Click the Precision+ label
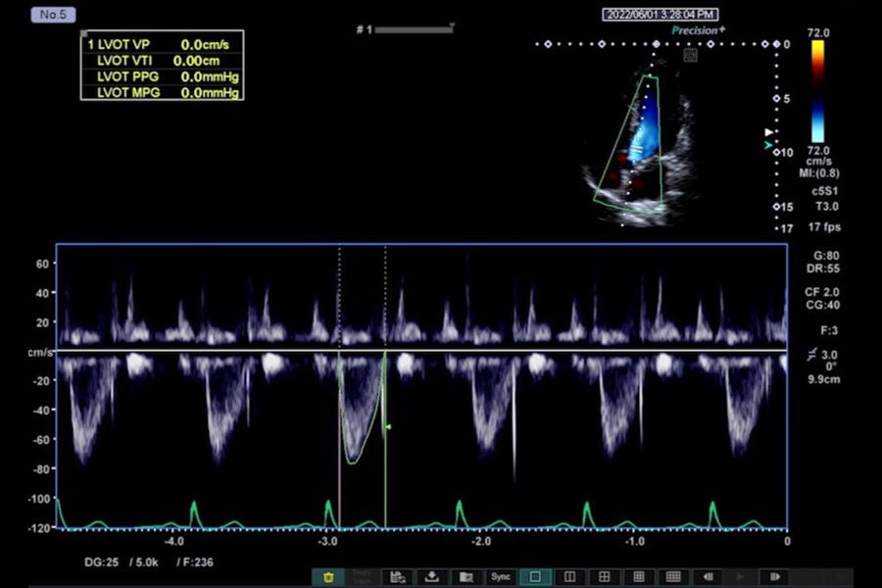This screenshot has height=588, width=882. (x=698, y=30)
